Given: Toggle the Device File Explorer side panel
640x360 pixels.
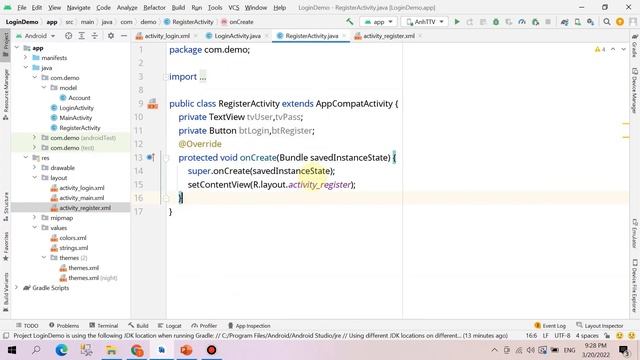Looking at the screenshot, I should [x=635, y=285].
